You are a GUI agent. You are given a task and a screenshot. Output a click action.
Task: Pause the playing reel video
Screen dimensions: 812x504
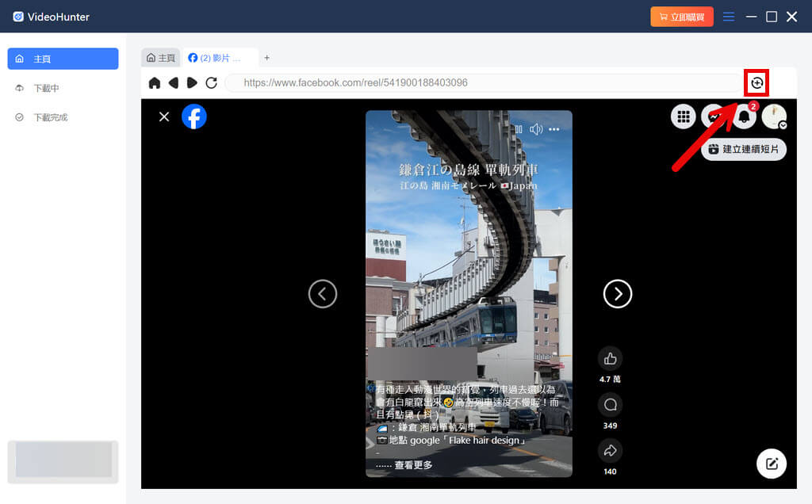coord(519,128)
